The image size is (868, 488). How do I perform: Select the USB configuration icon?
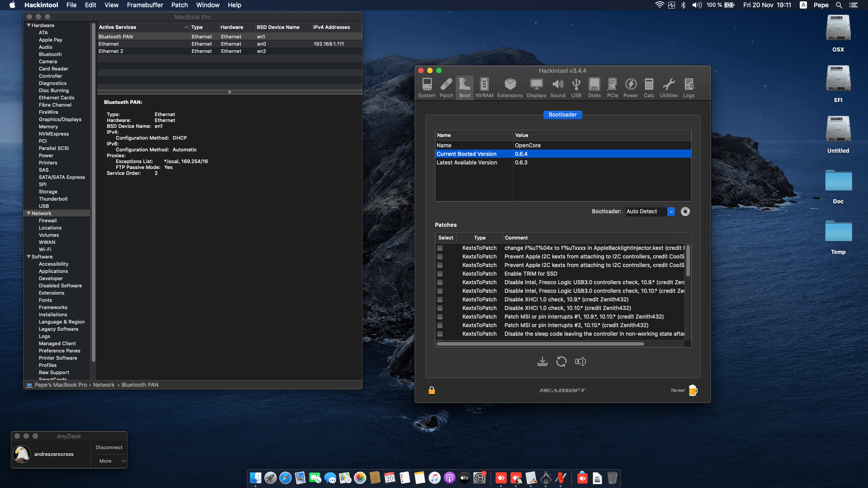[576, 87]
